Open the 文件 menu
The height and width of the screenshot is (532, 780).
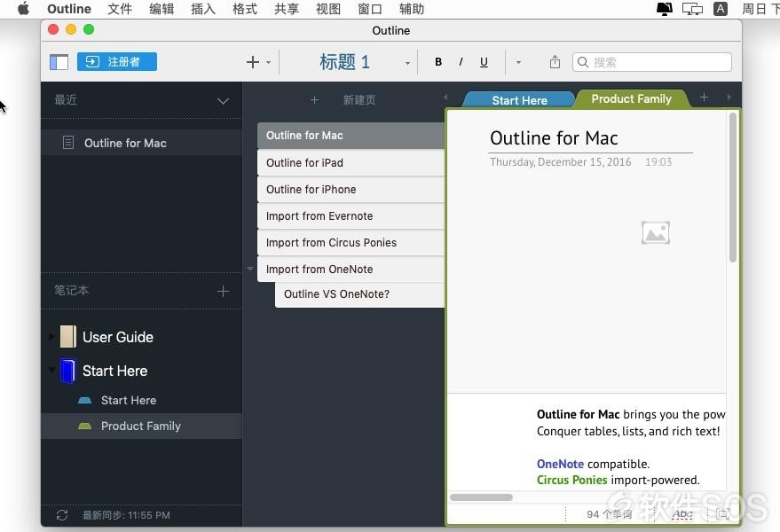120,9
